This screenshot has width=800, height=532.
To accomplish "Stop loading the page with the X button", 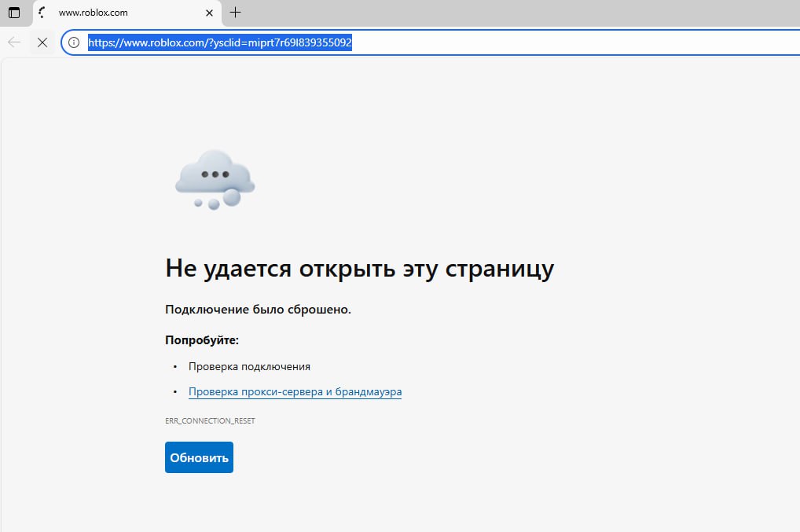I will pyautogui.click(x=42, y=42).
